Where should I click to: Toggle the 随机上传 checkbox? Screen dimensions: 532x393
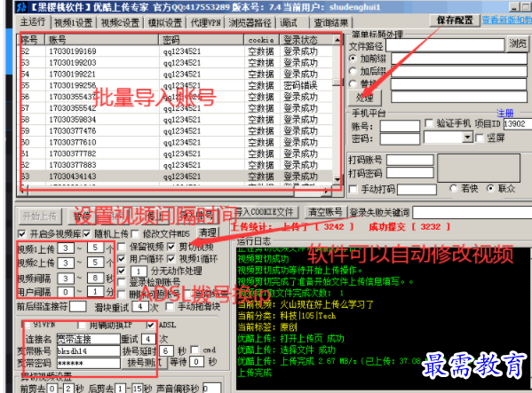click(x=87, y=234)
